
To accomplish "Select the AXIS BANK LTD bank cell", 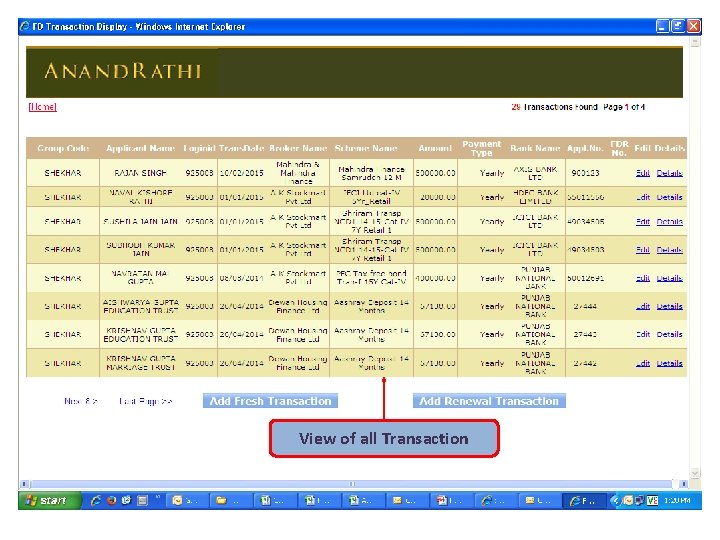I will [535, 173].
